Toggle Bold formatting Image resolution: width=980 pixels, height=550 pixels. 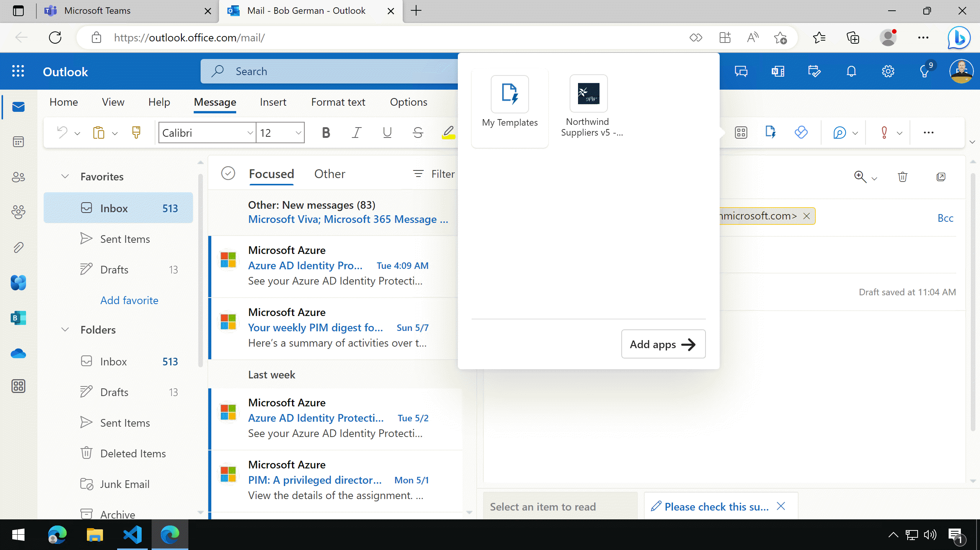(326, 133)
